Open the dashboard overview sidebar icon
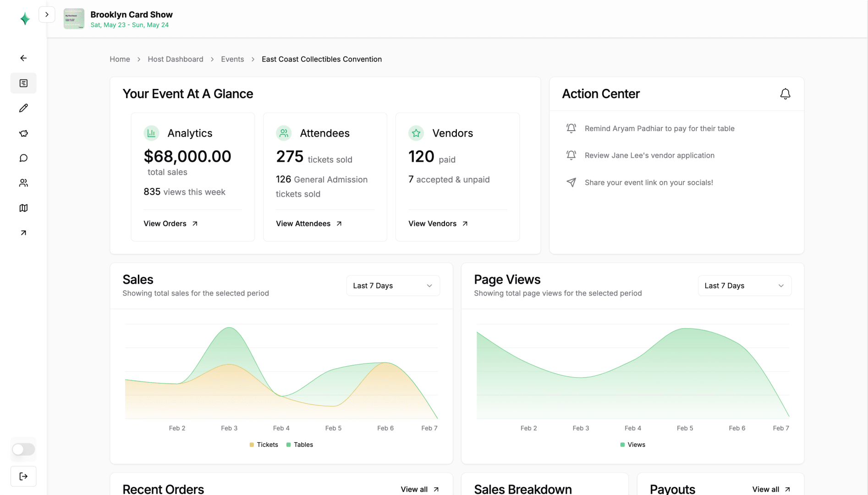Viewport: 868px width, 495px height. click(x=23, y=83)
